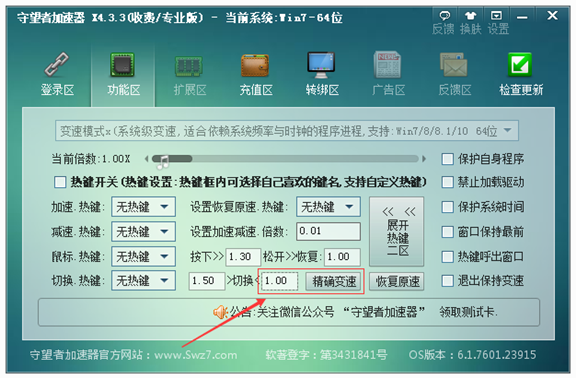The image size is (576, 378).
Task: Click the speed multiplier slider thumb
Action: (x=163, y=162)
